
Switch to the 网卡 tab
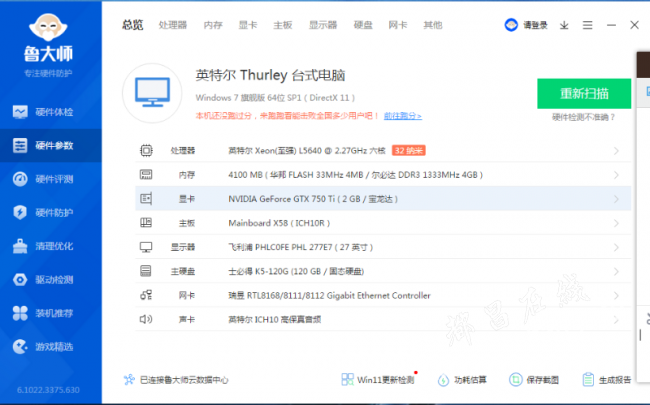[x=398, y=25]
